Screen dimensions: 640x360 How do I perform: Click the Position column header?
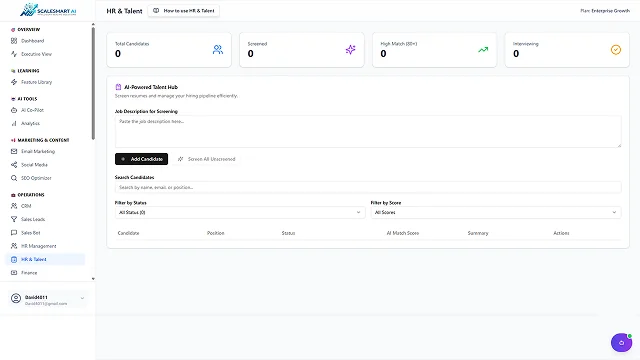(x=216, y=233)
